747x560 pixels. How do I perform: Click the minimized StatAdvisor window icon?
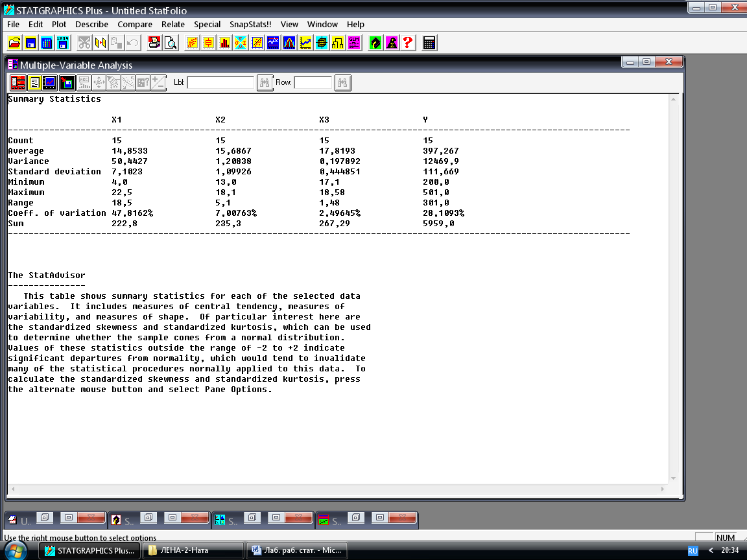click(x=116, y=520)
